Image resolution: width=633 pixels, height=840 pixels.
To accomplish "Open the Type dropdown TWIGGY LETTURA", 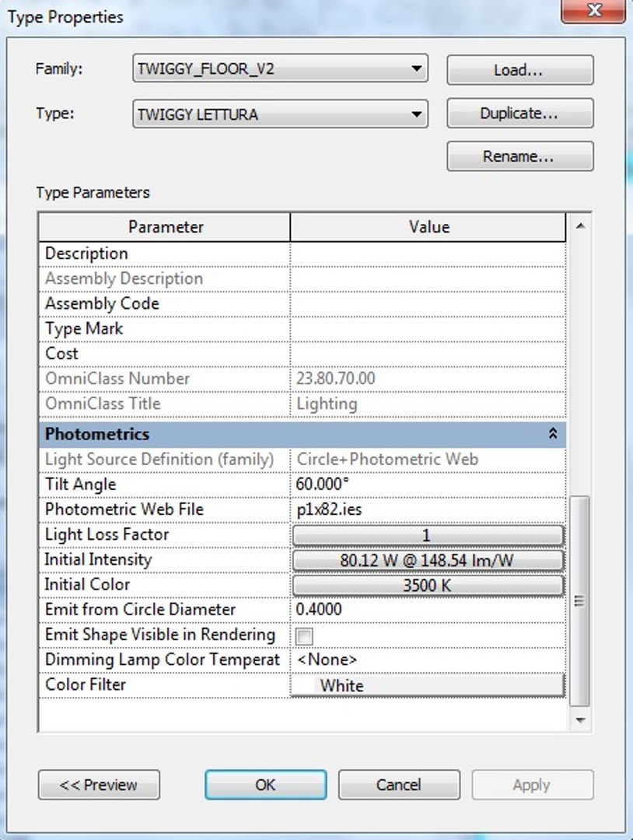I will [280, 114].
